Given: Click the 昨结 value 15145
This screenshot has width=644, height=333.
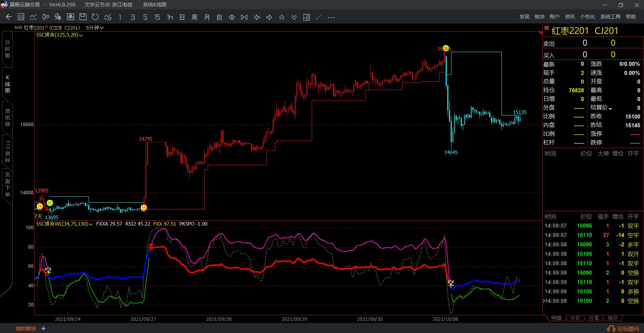Looking at the screenshot, I should pos(633,125).
